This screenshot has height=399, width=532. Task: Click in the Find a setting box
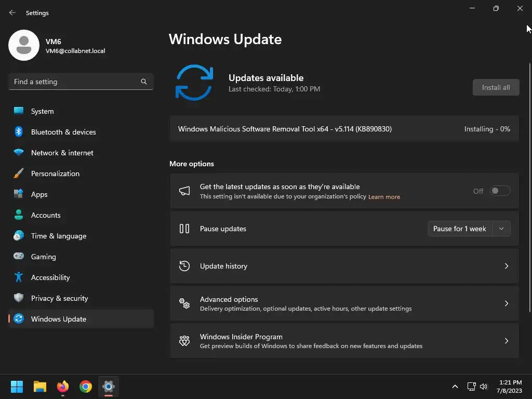point(81,82)
